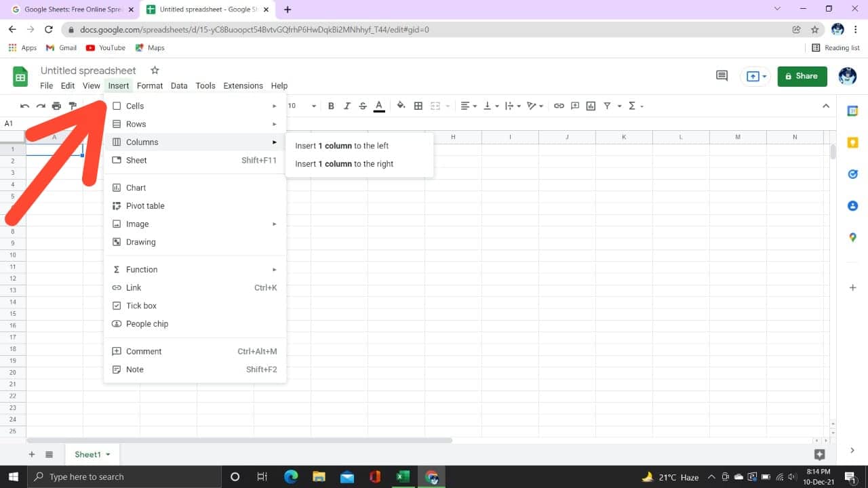This screenshot has width=868, height=488.
Task: Click Excel icon in Windows taskbar
Action: point(403,476)
